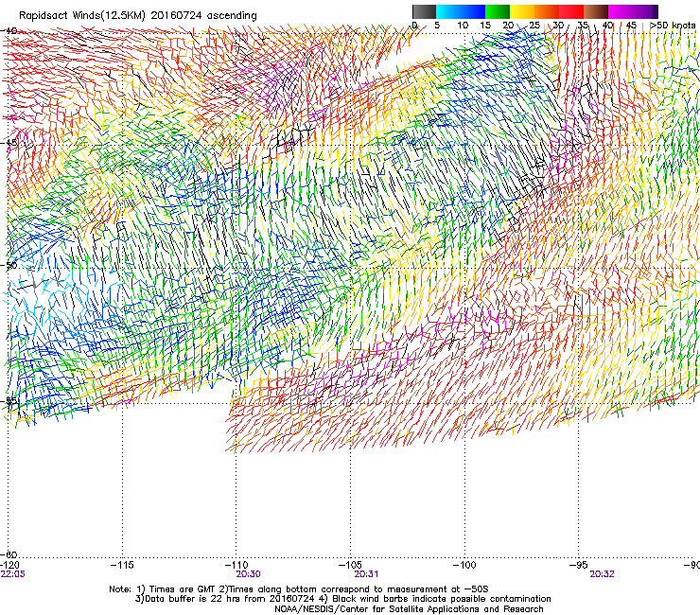Screen dimensions: 700x615
Task: Click the 20:31 measurement time label
Action: (x=366, y=574)
